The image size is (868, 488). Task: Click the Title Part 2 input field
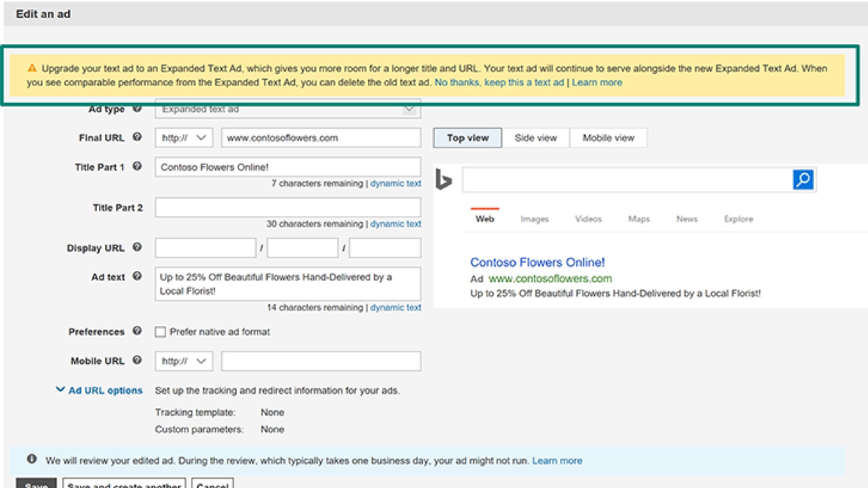click(x=288, y=207)
